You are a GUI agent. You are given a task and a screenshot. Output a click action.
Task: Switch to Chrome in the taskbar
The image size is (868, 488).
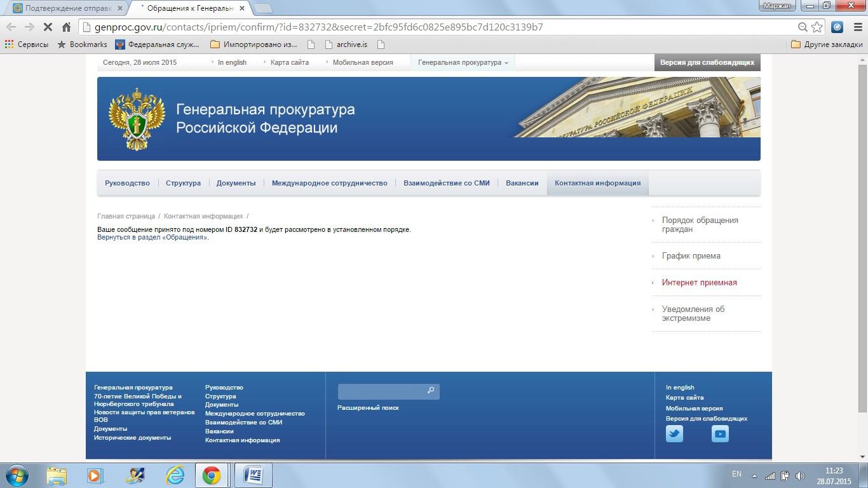pos(212,475)
